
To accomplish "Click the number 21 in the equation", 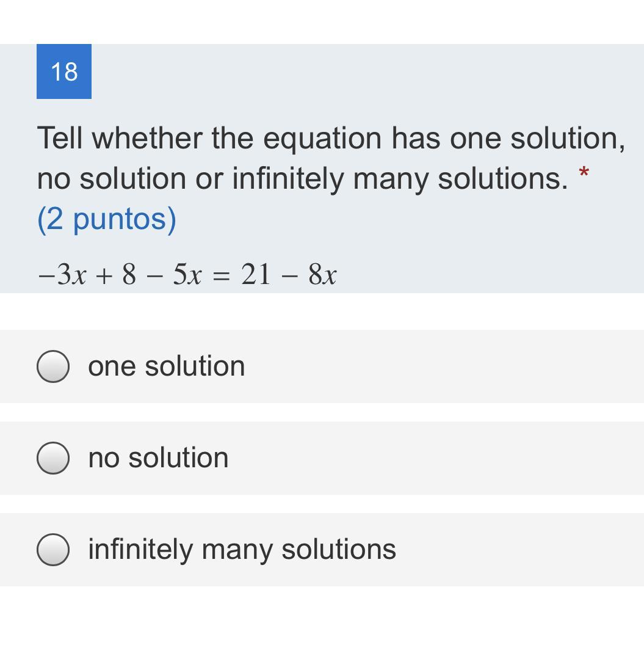I will pos(255,275).
